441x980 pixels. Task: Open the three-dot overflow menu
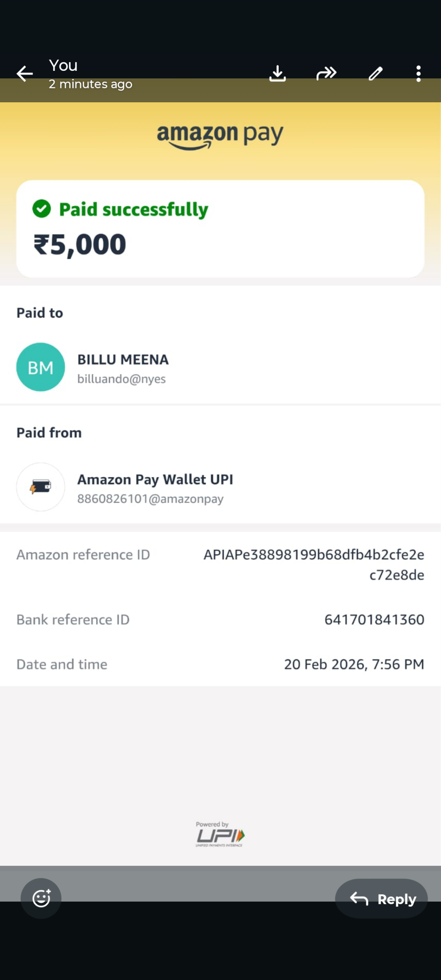(x=418, y=73)
